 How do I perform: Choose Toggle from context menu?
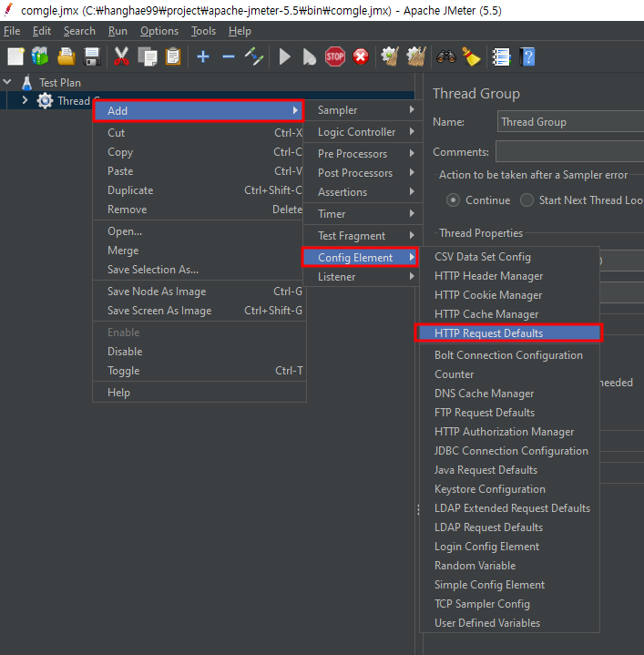point(199,371)
